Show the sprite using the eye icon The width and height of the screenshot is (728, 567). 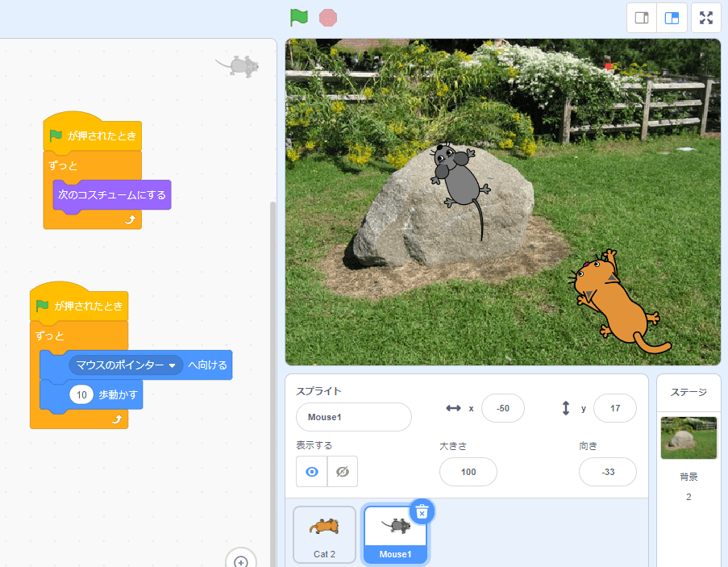pyautogui.click(x=312, y=471)
